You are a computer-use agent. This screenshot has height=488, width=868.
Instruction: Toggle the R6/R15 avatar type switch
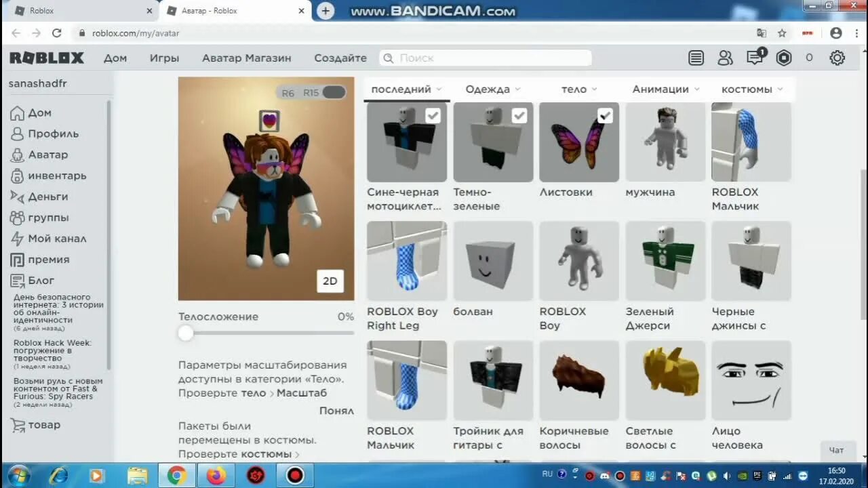334,92
